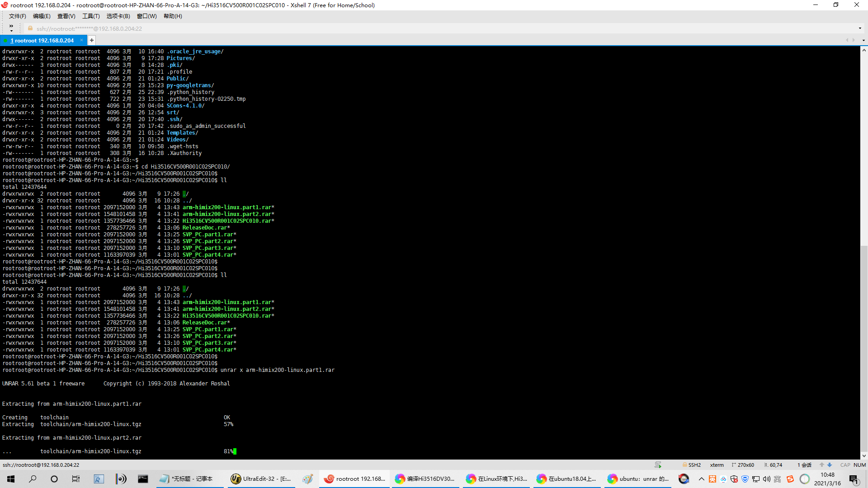The height and width of the screenshot is (488, 868).
Task: Open the volume control tray icon
Action: click(x=767, y=479)
